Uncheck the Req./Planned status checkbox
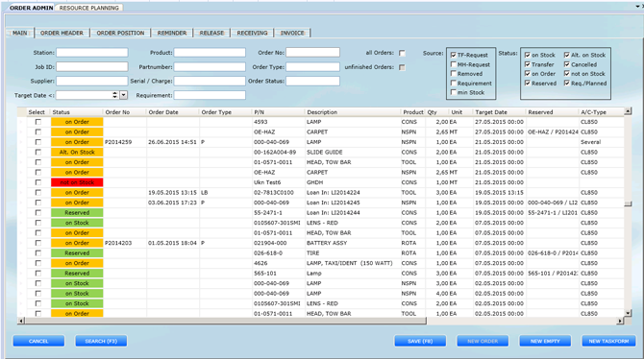Image resolution: width=644 pixels, height=359 pixels. [567, 84]
